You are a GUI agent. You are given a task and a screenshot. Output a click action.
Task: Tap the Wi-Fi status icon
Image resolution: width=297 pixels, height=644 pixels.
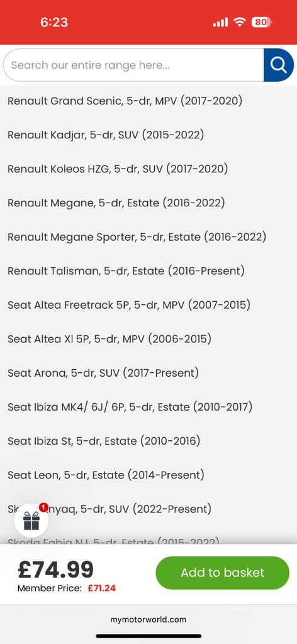[x=239, y=22]
